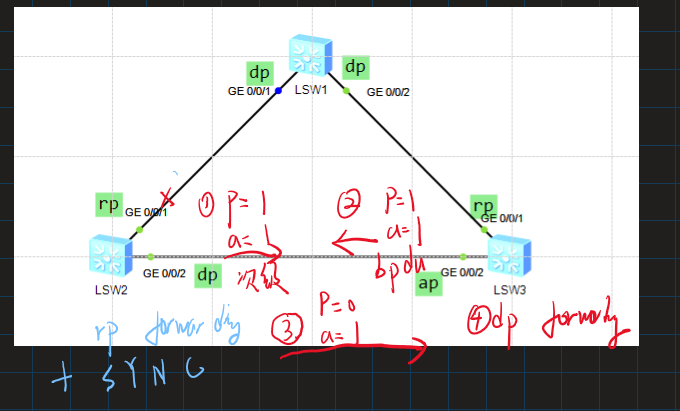Select the dp label near LSW2 GE 0/0/2
This screenshot has height=411, width=680.
click(208, 276)
